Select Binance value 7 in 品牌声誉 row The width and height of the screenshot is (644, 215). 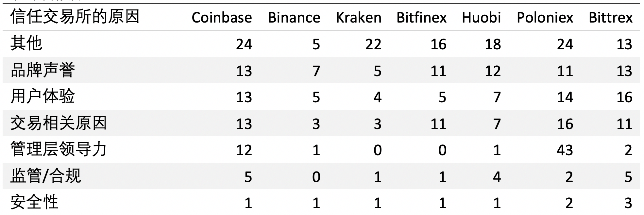316,71
